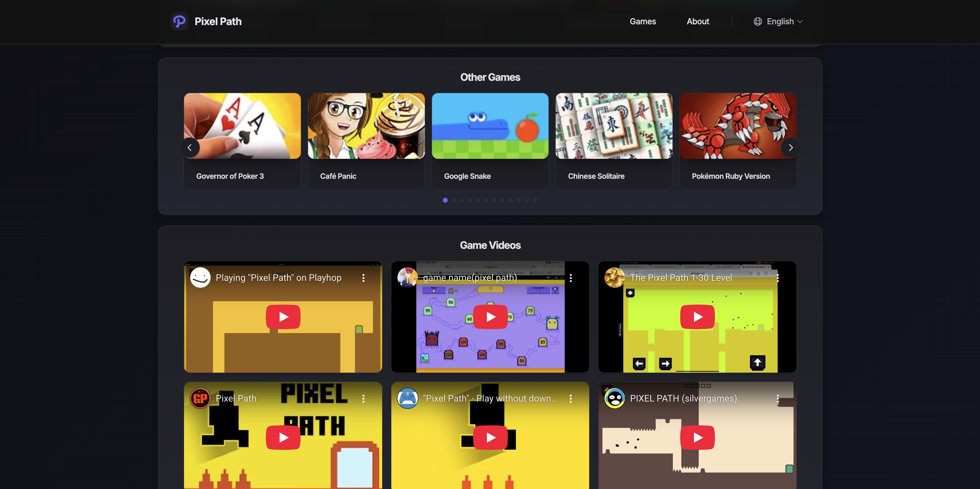Select the third carousel pagination dot
The width and height of the screenshot is (980, 489).
(461, 201)
